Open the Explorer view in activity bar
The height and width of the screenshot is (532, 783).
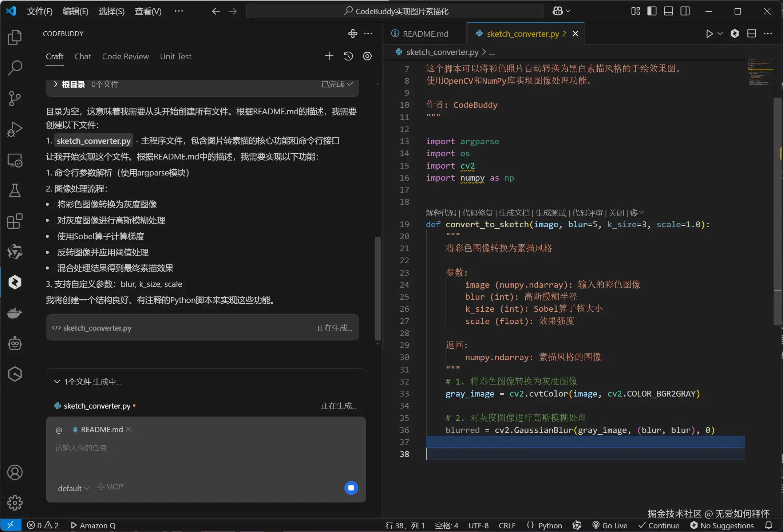point(15,38)
